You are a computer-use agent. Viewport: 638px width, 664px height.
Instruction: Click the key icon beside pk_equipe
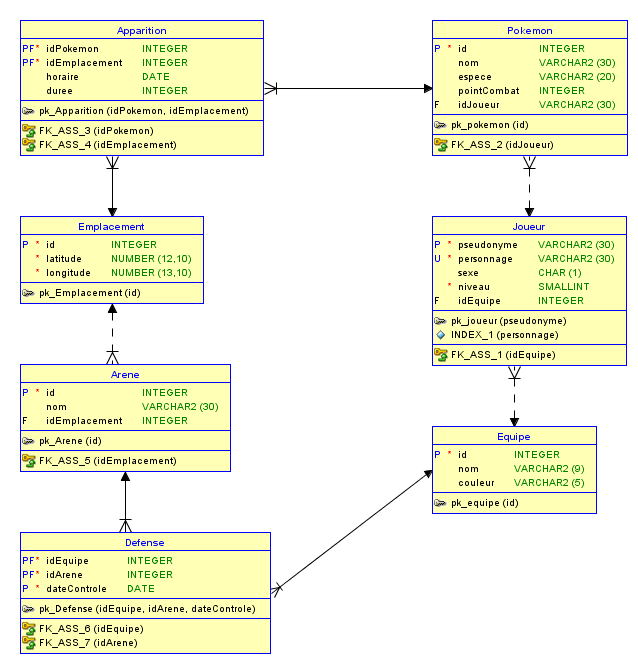[441, 503]
